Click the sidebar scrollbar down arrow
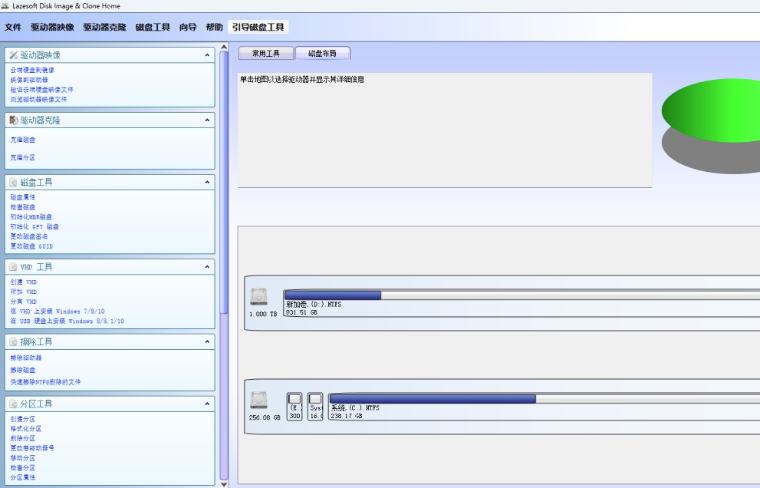Viewport: 760px width, 488px height. [x=224, y=484]
